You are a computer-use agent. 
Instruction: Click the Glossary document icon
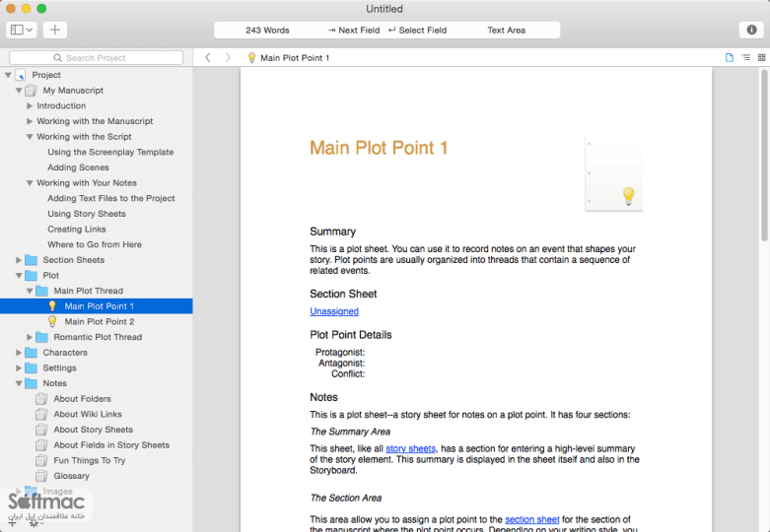click(x=41, y=476)
